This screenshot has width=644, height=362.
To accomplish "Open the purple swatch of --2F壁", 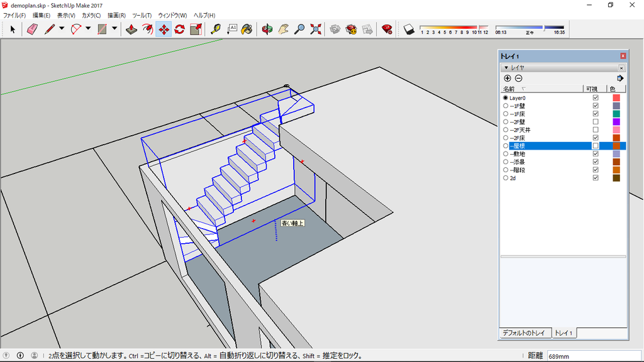I will click(616, 122).
